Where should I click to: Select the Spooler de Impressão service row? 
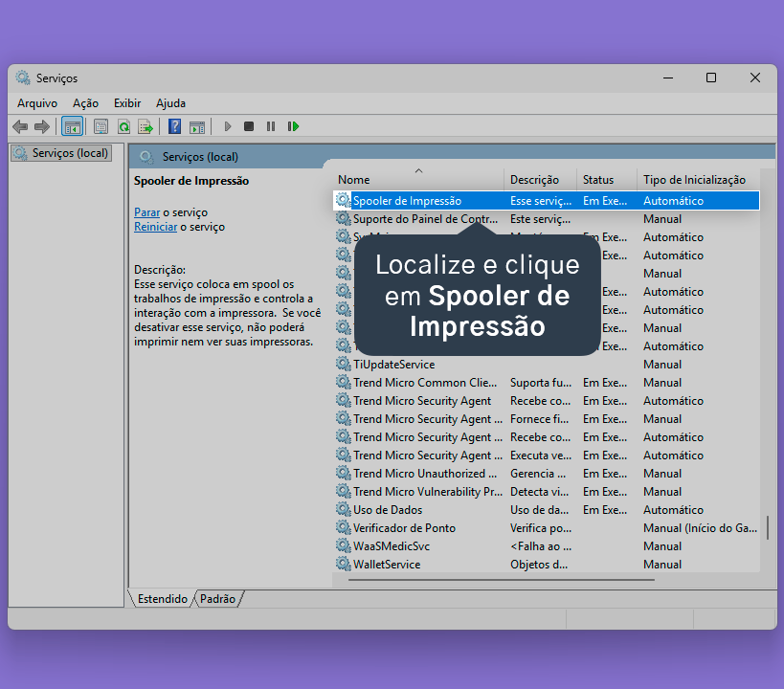point(546,201)
